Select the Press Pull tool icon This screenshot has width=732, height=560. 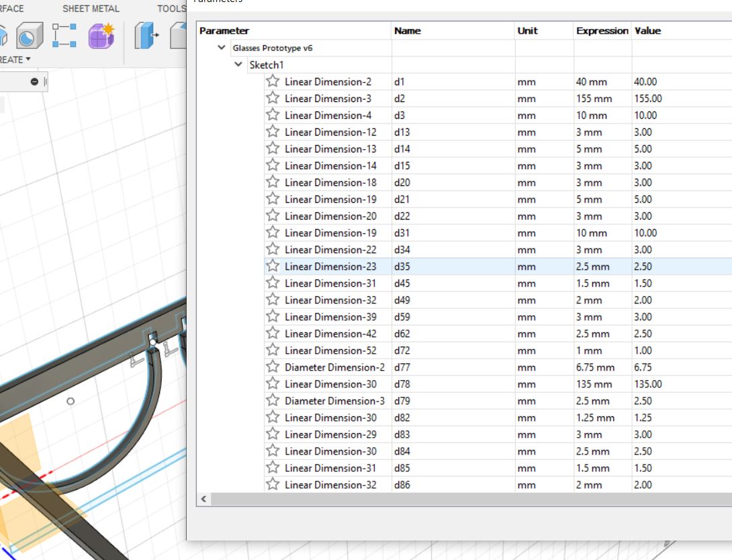[x=146, y=36]
